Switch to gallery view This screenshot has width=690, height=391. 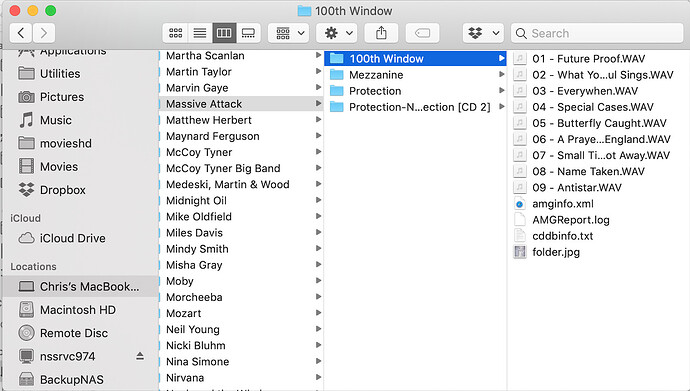pos(248,33)
